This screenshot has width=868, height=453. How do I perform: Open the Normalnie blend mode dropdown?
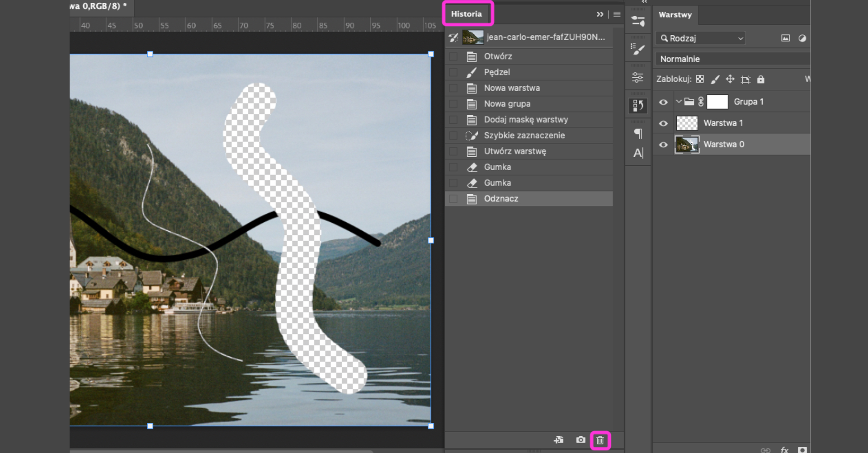[x=731, y=59]
